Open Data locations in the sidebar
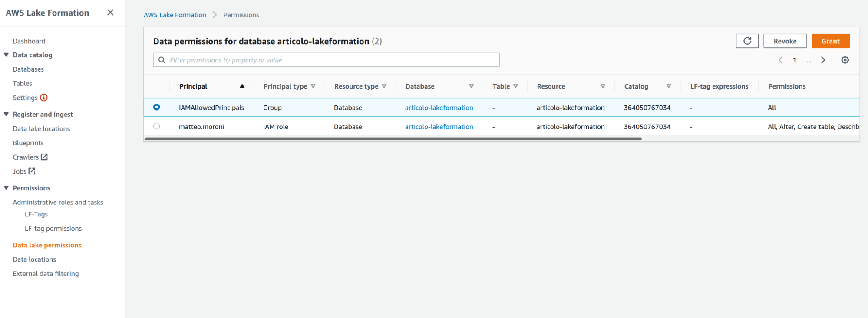Viewport: 868px width, 318px height. point(34,259)
